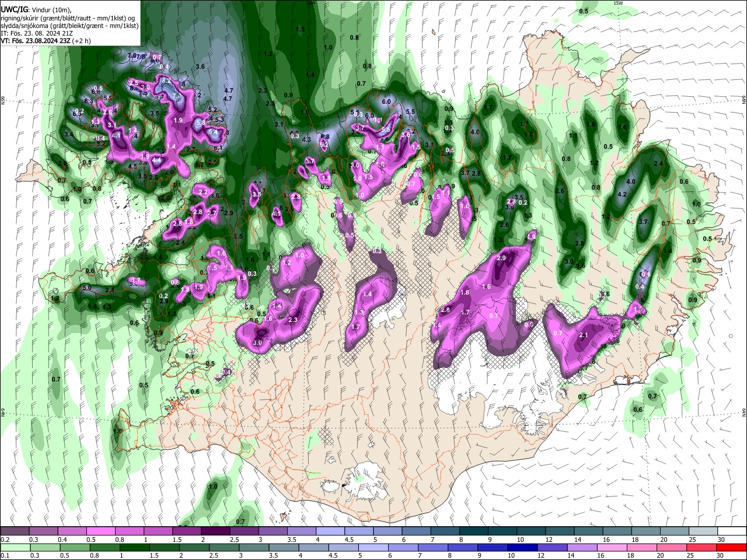Screen dimensions: 747x560
Task: Click the darkest green swatch between 1 and 1.5
Action: pos(135,547)
